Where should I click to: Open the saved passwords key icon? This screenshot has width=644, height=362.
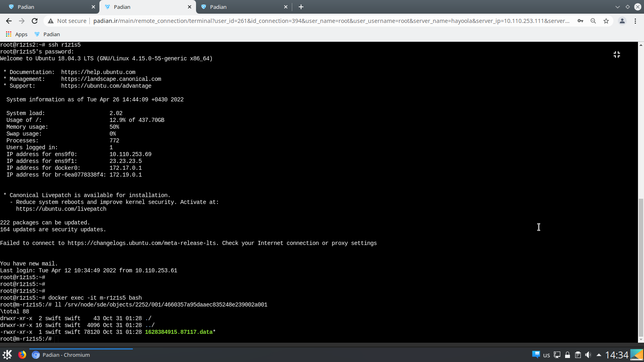(580, 21)
